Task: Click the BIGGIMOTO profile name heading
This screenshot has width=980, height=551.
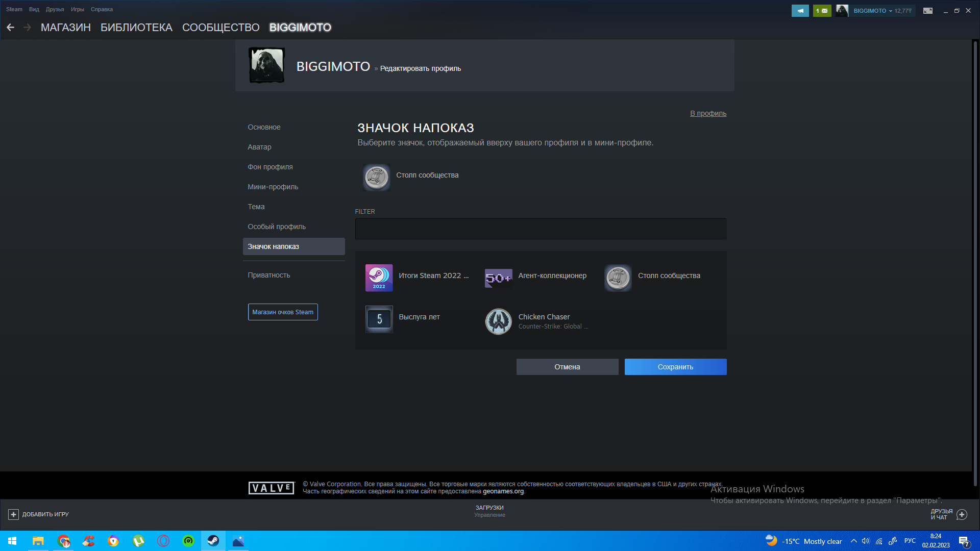Action: [333, 66]
